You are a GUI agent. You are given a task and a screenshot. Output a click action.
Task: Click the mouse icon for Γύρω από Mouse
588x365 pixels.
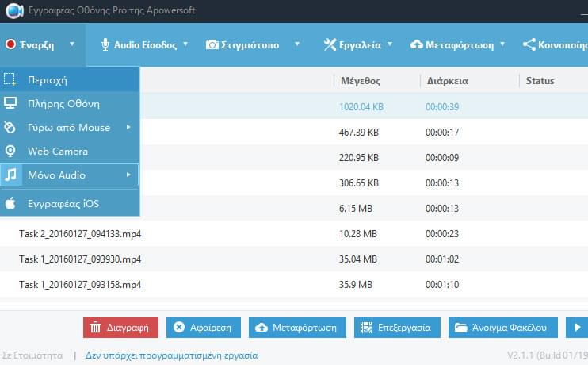10,127
